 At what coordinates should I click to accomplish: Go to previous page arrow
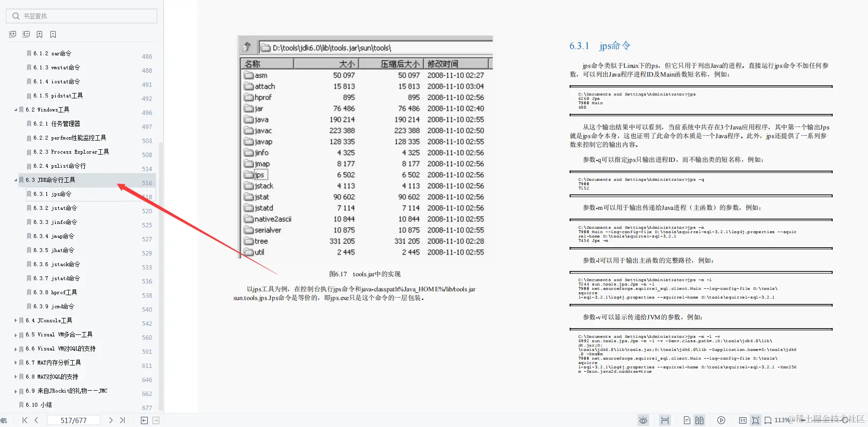coord(36,420)
